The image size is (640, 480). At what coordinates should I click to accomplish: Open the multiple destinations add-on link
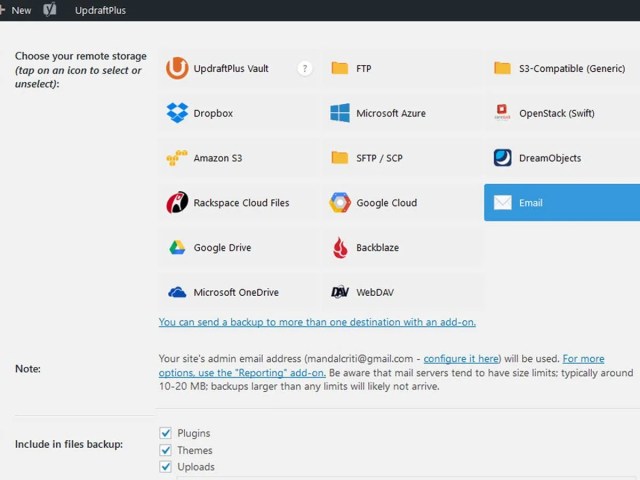pyautogui.click(x=317, y=322)
